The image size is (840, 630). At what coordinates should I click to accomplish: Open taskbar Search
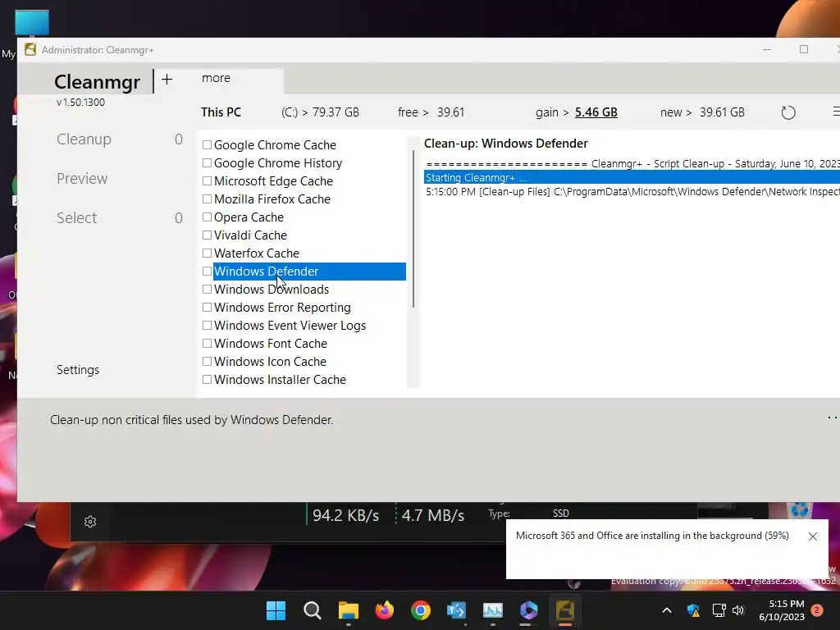[x=312, y=610]
